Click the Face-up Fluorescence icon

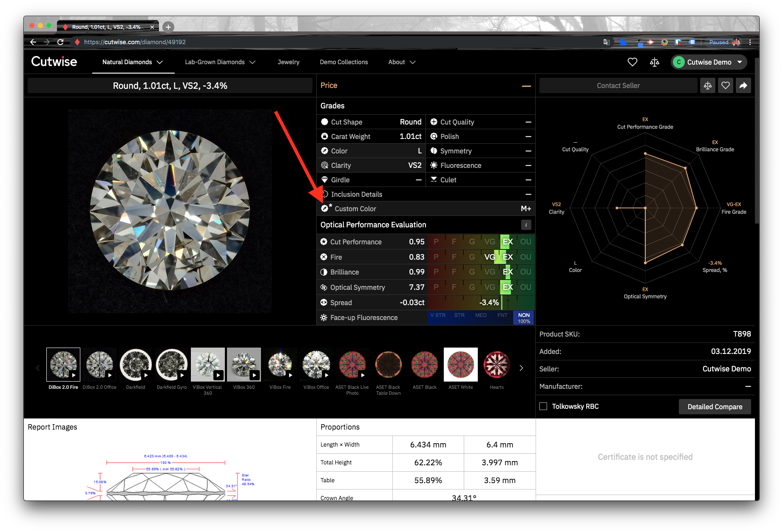point(324,317)
